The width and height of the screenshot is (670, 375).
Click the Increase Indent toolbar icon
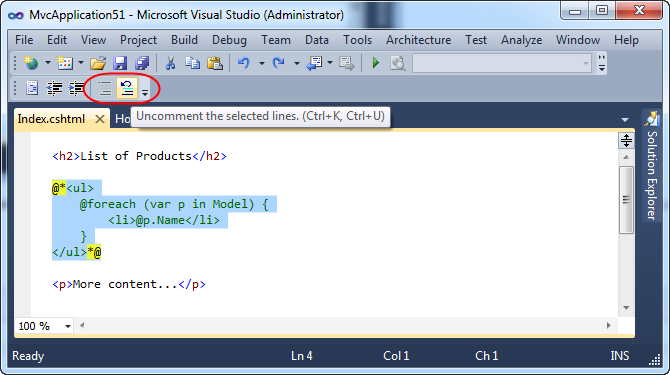[x=76, y=88]
